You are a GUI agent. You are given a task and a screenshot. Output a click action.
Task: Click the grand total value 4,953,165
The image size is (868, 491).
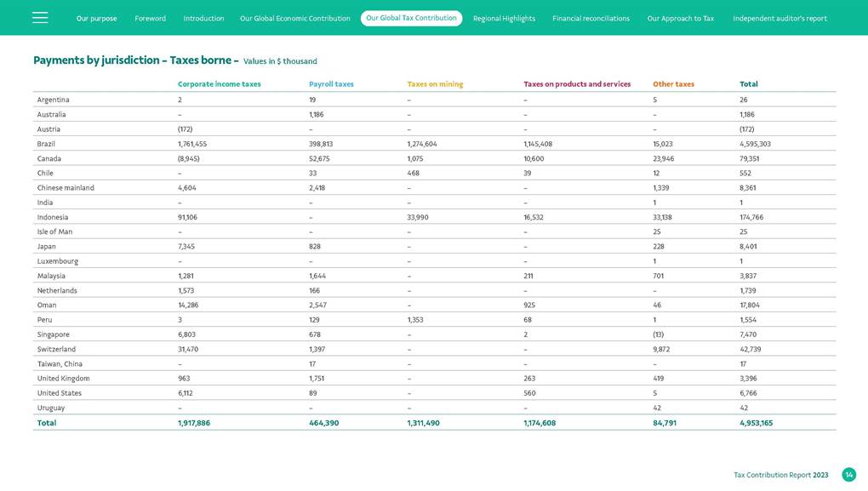coord(756,423)
